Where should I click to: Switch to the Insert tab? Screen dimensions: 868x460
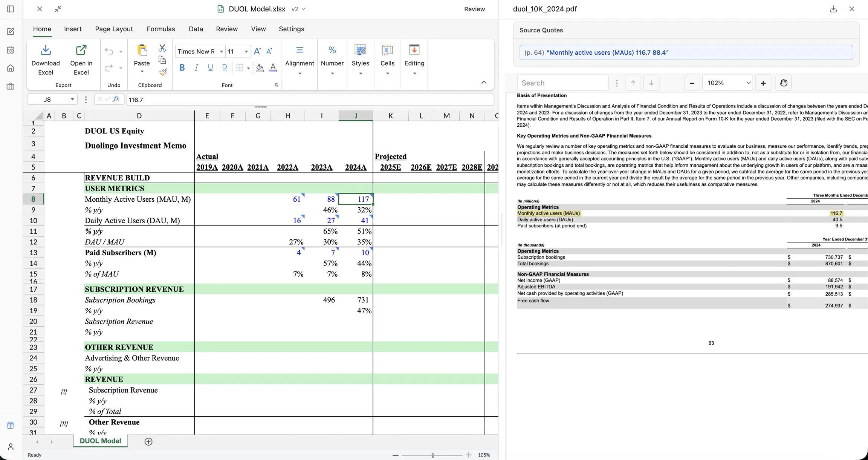click(73, 29)
